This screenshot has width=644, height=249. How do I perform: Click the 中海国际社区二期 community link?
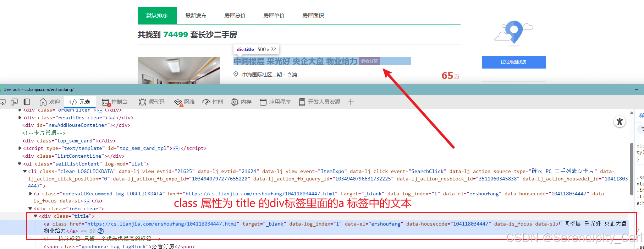[x=262, y=75]
